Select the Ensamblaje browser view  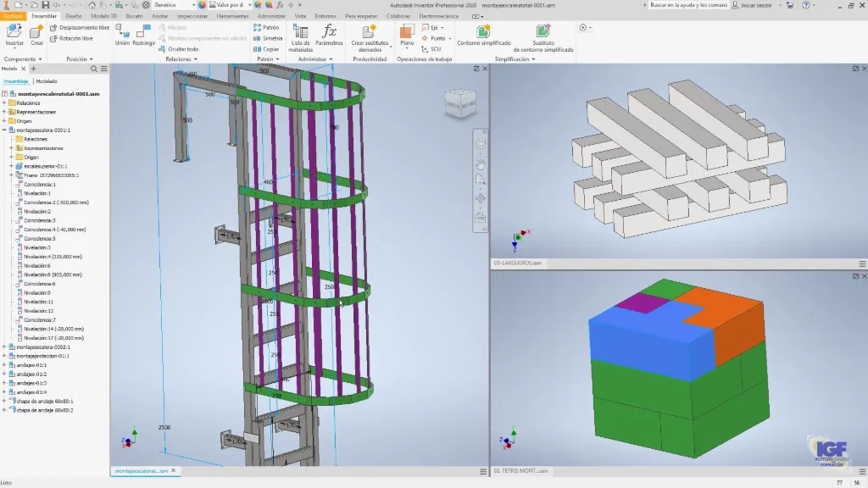coord(15,81)
